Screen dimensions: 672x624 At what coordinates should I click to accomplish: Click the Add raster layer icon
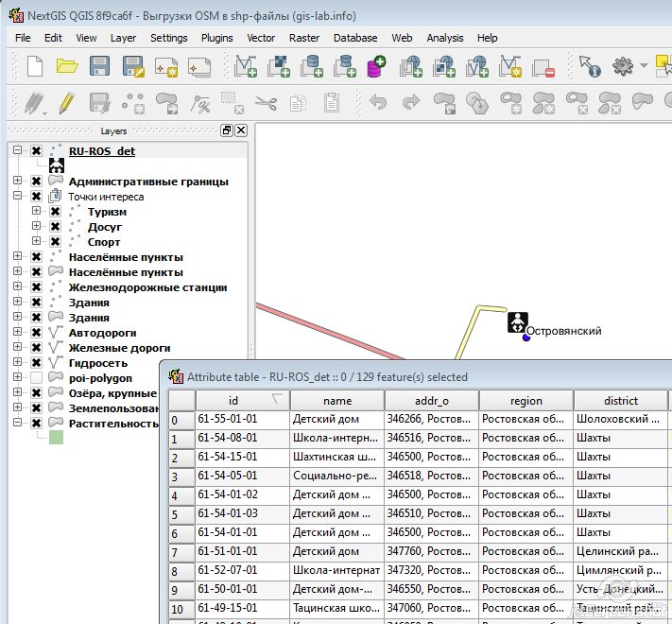[x=279, y=66]
